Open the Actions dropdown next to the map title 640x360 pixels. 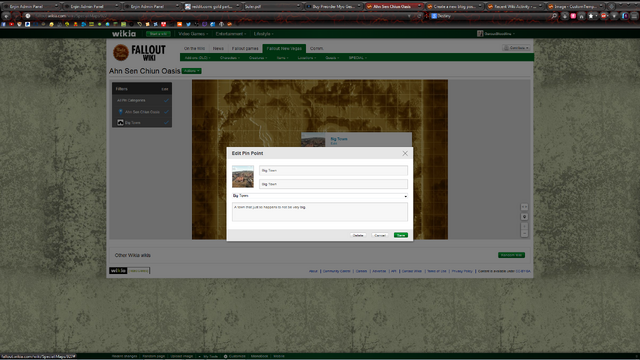pyautogui.click(x=191, y=71)
